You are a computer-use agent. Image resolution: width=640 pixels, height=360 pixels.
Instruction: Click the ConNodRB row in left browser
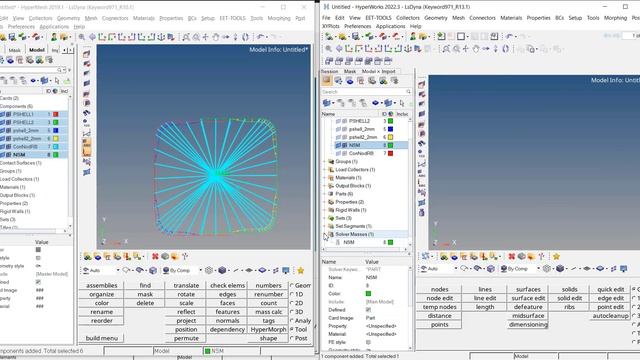click(x=34, y=147)
